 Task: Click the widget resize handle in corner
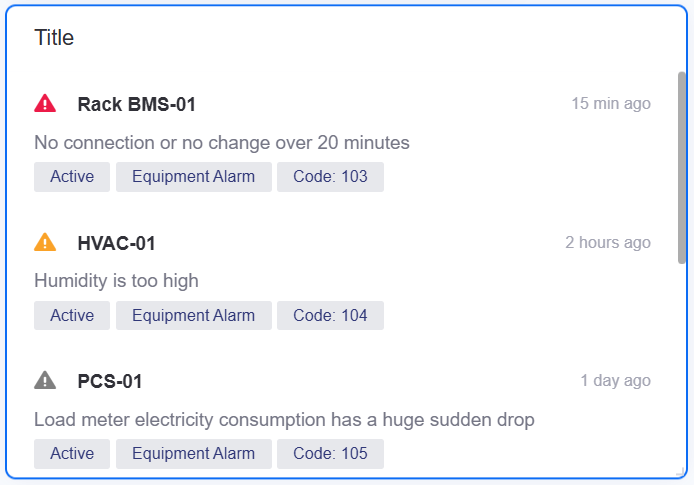pos(681,472)
